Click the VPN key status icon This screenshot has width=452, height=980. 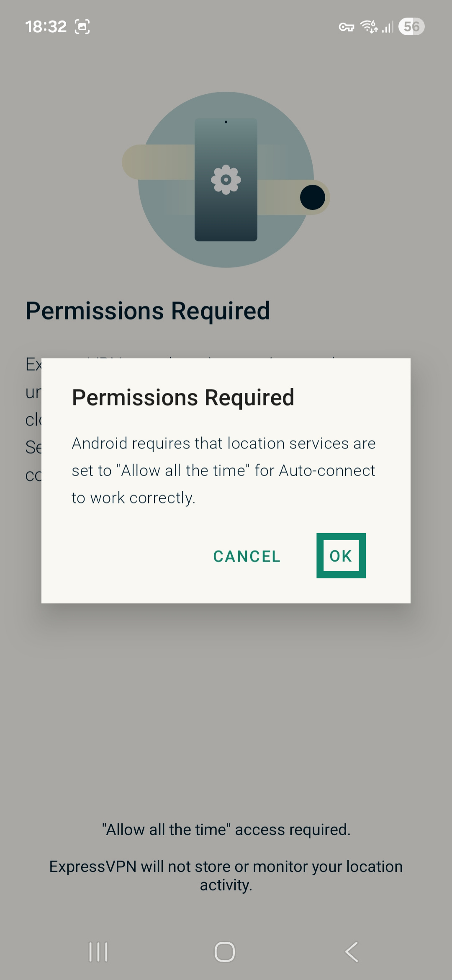coord(346,27)
